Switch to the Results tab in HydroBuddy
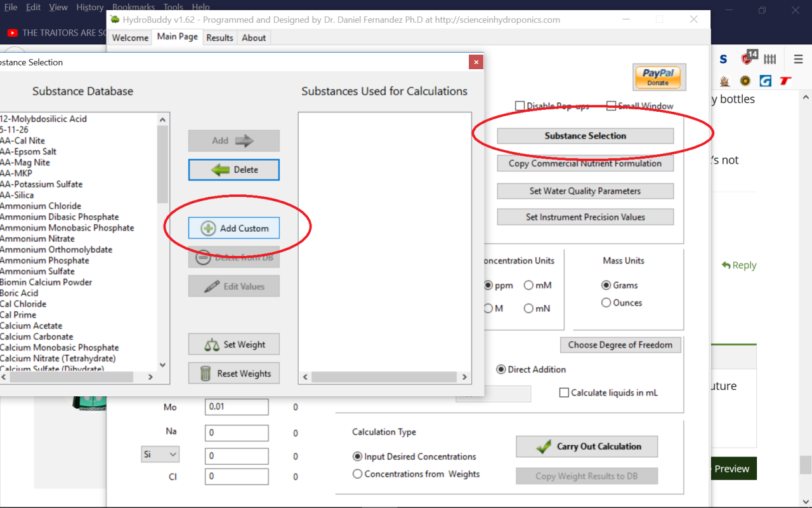 (219, 37)
